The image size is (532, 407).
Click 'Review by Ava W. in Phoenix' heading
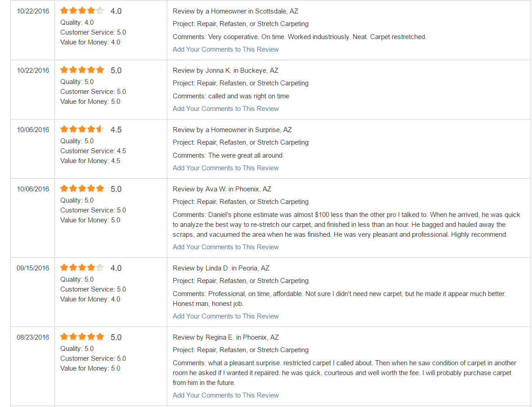pos(222,189)
